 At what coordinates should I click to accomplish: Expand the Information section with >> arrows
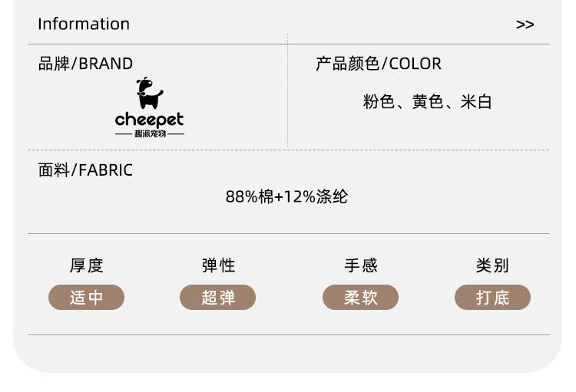point(525,25)
